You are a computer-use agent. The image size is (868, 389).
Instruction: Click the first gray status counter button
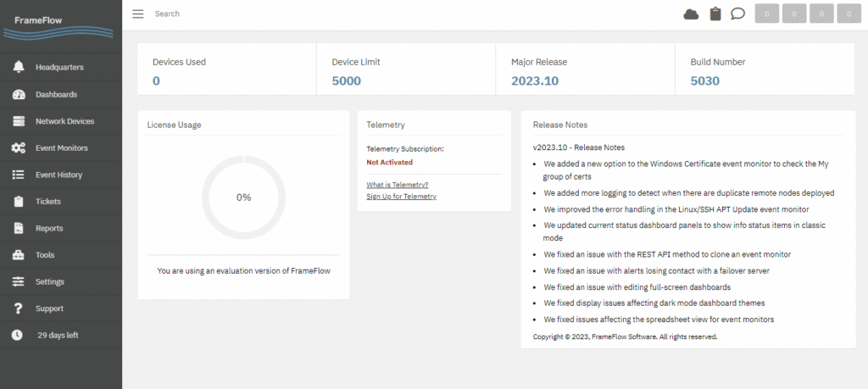coord(766,14)
